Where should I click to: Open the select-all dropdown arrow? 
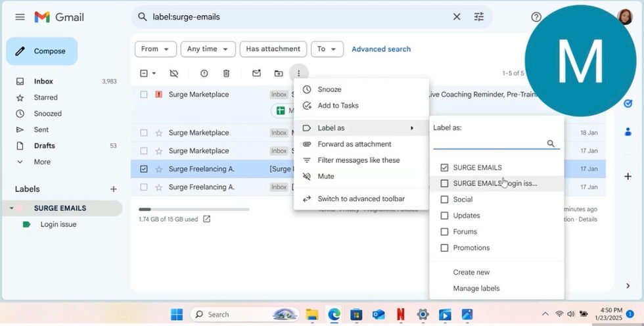click(154, 74)
